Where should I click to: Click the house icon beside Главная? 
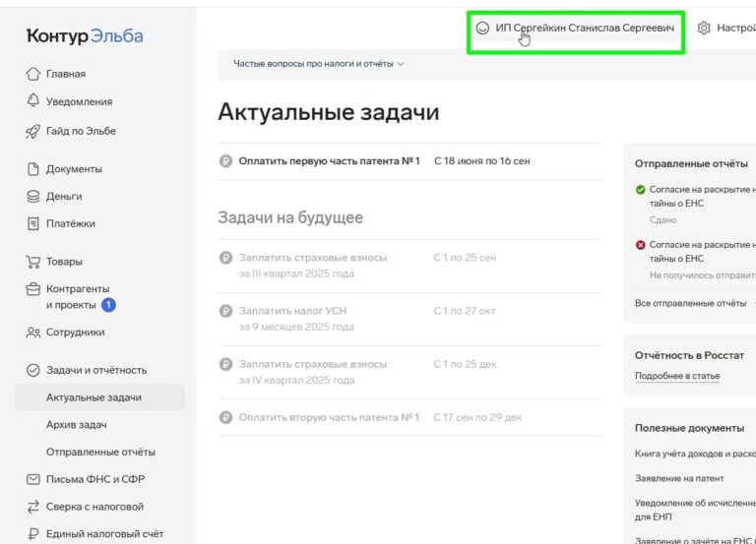(32, 74)
